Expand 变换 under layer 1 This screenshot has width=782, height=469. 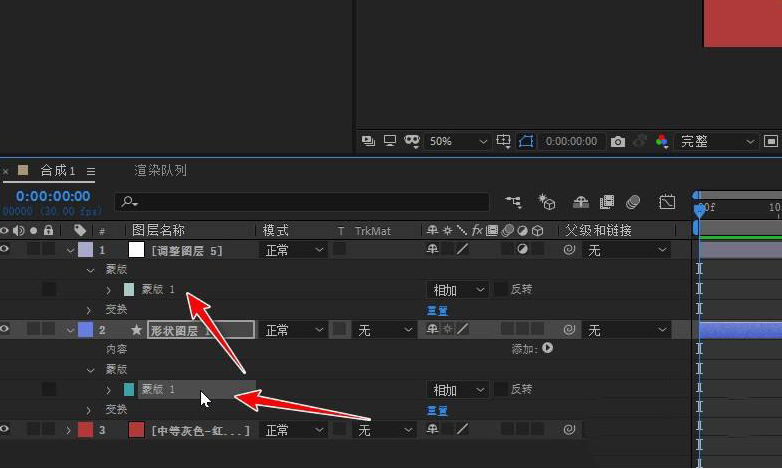[89, 310]
